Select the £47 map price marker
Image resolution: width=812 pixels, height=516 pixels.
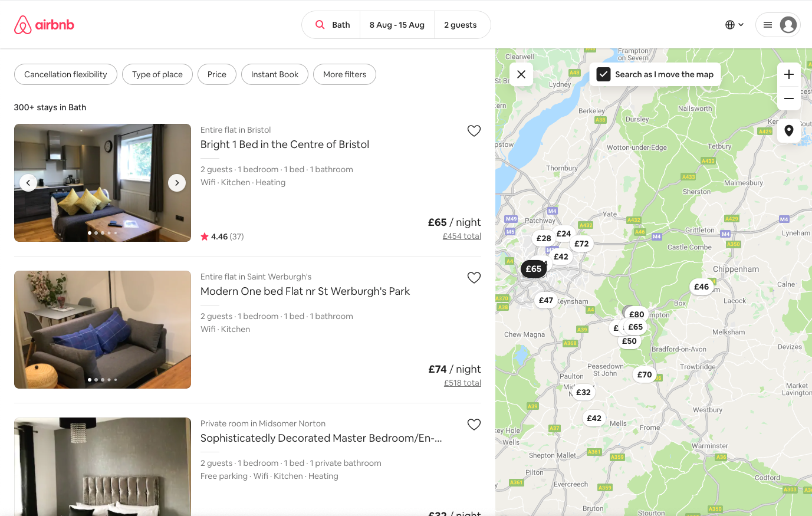pyautogui.click(x=546, y=300)
